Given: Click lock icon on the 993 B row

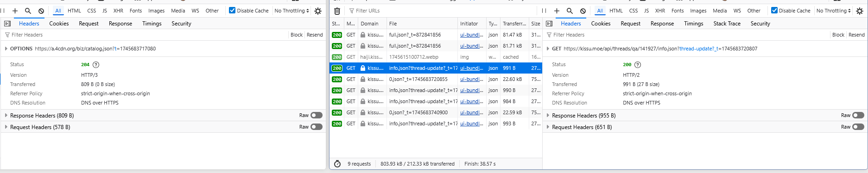Looking at the screenshot, I should click(x=363, y=124).
